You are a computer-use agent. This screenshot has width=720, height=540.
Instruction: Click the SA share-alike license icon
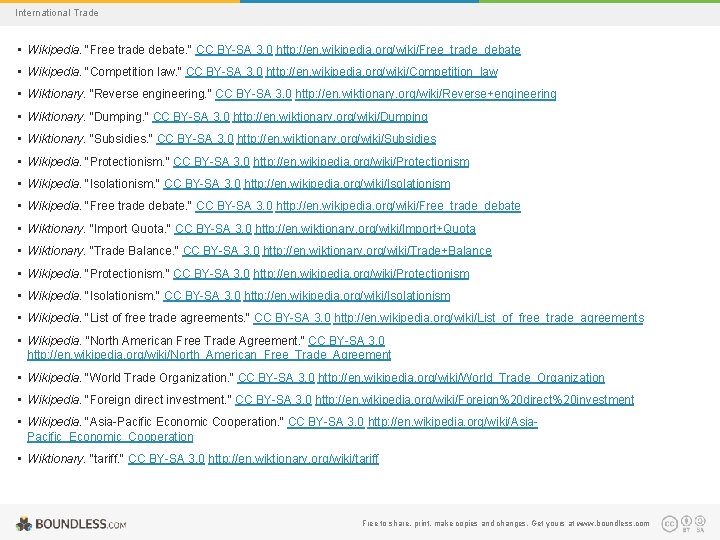(700, 523)
